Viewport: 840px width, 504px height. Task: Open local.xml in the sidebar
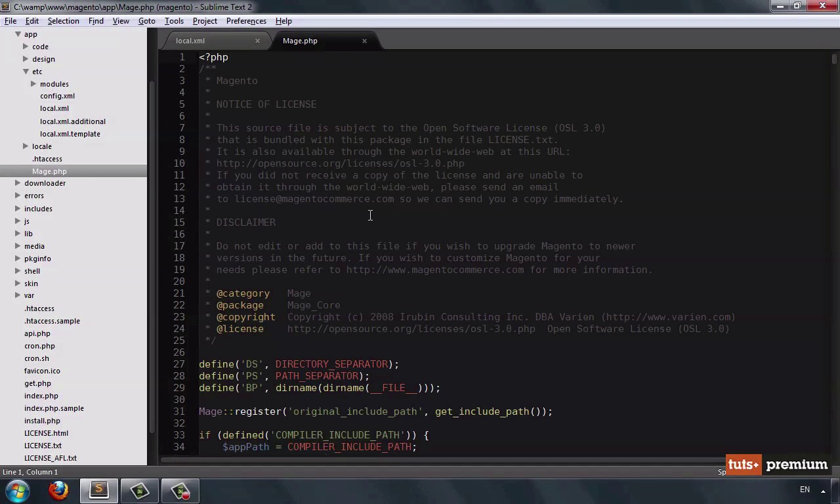[x=54, y=108]
